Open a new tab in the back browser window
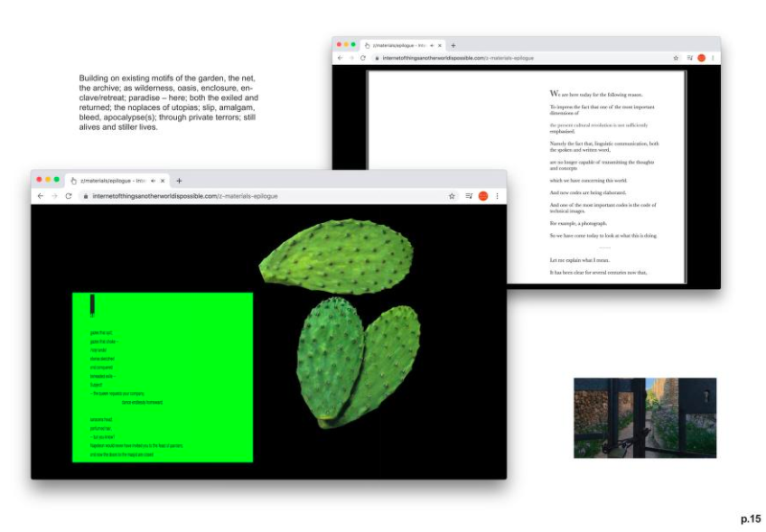 pos(453,45)
